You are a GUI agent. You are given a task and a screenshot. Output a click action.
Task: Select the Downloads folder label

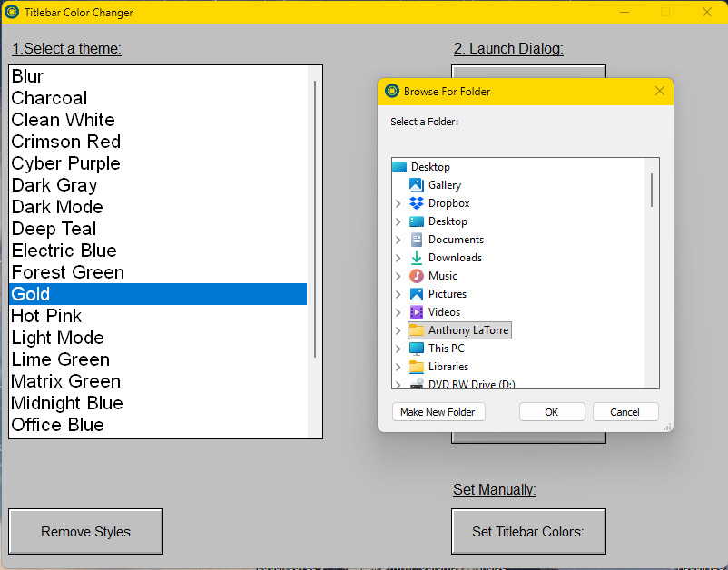click(455, 258)
